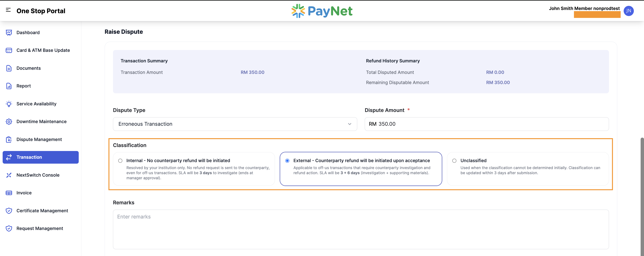Click the Remaining Disputable Amount RM 350.00 value
This screenshot has width=644, height=256.
pyautogui.click(x=498, y=83)
